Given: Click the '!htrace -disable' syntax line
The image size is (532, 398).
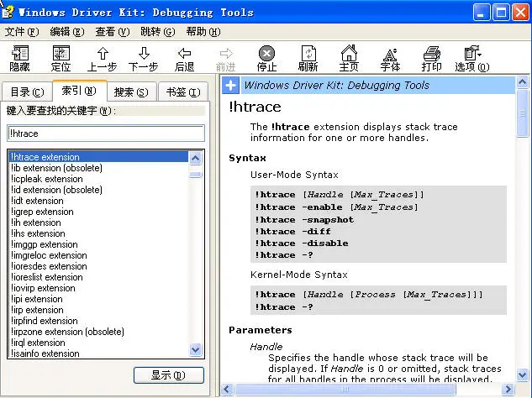Looking at the screenshot, I should pos(302,244).
